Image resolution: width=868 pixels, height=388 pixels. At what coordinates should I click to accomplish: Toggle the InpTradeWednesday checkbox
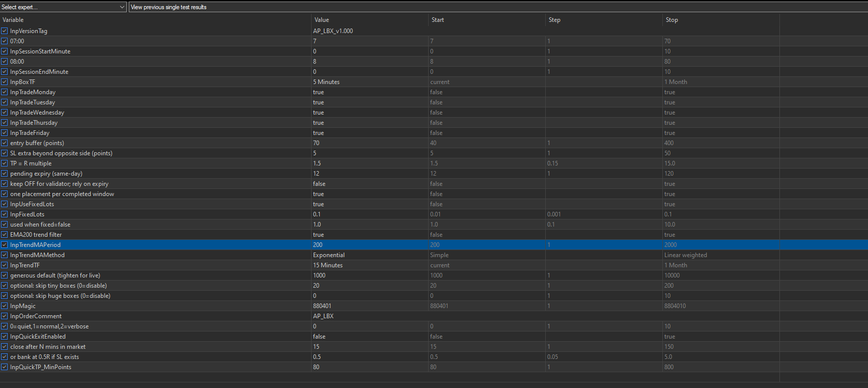point(5,113)
